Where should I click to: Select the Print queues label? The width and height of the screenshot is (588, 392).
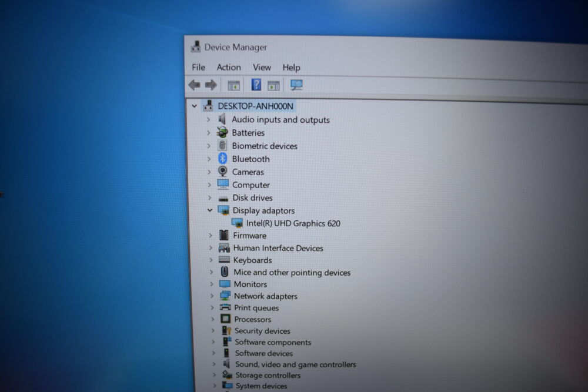[x=256, y=308]
